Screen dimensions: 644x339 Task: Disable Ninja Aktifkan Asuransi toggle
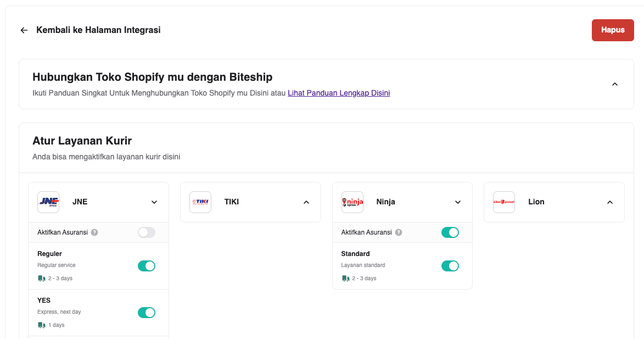[450, 232]
